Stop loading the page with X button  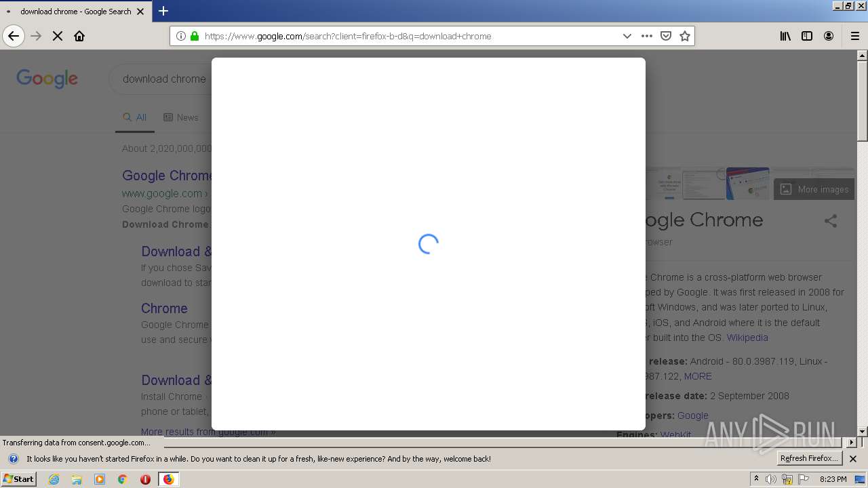click(x=58, y=36)
